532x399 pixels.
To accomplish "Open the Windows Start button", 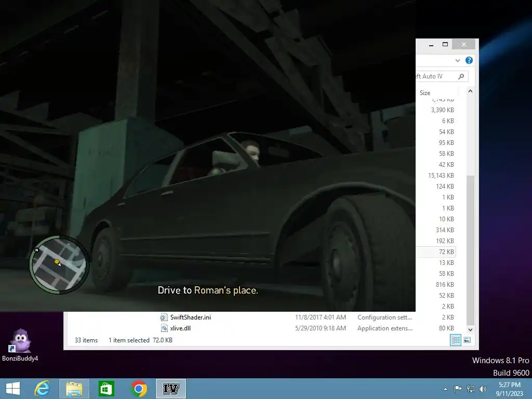I will [x=13, y=389].
